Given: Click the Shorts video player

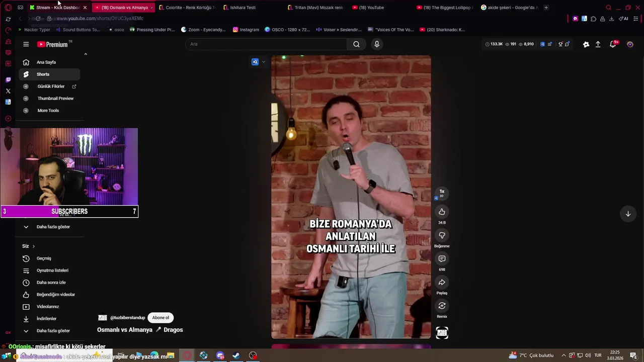Looking at the screenshot, I should coord(351,197).
